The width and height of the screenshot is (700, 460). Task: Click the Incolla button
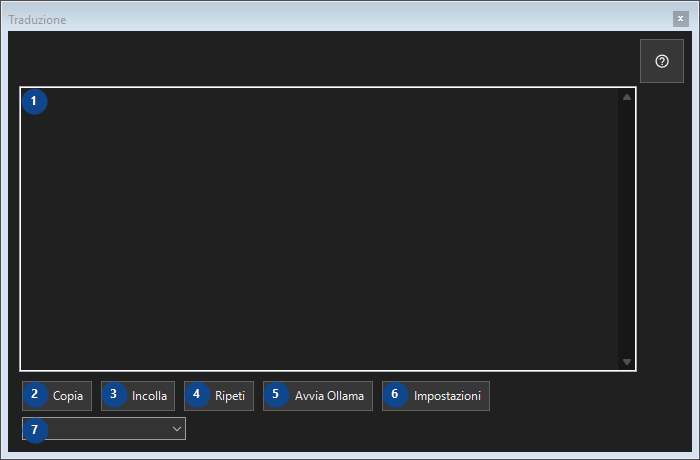point(138,396)
